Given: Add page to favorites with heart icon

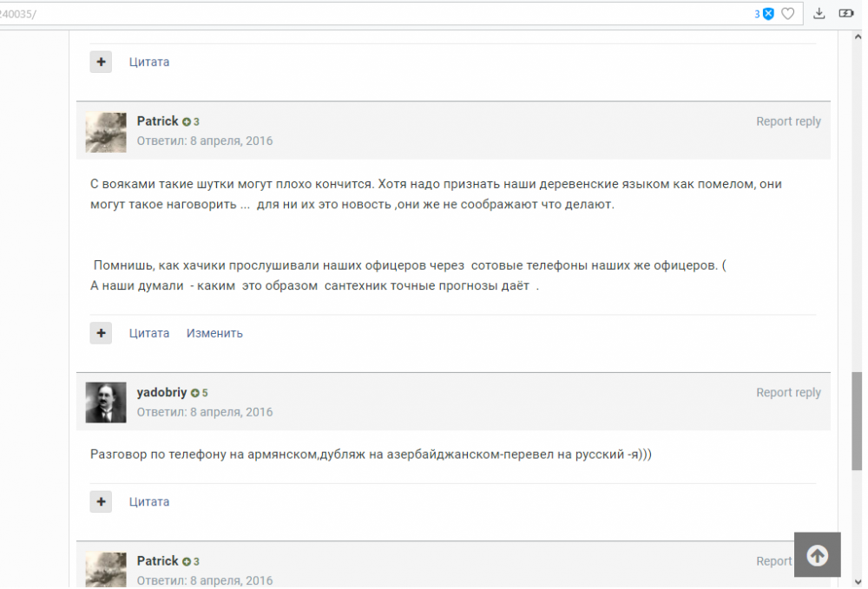Looking at the screenshot, I should pos(787,13).
